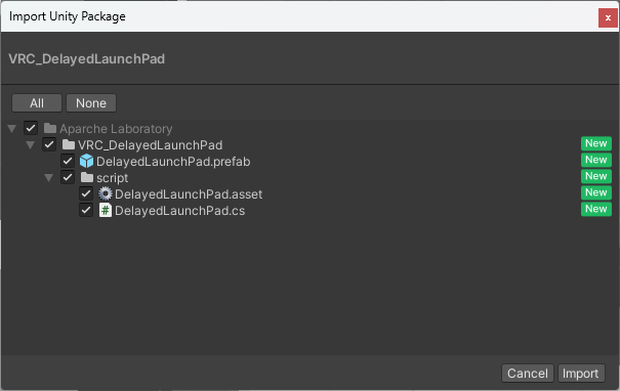Uncheck the Aparche Laboratory checkbox

click(x=30, y=128)
